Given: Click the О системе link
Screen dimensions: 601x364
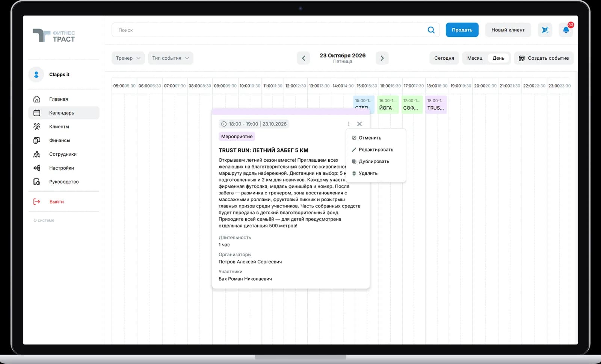Looking at the screenshot, I should pos(44,221).
